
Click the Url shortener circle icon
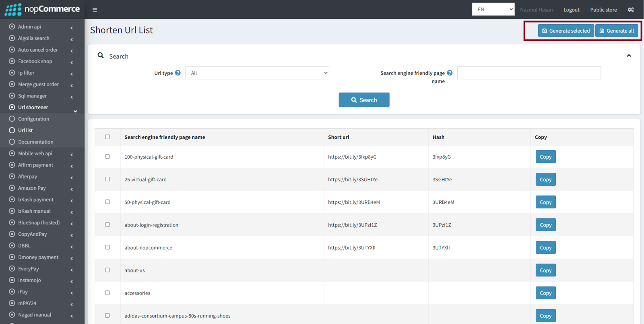click(12, 107)
